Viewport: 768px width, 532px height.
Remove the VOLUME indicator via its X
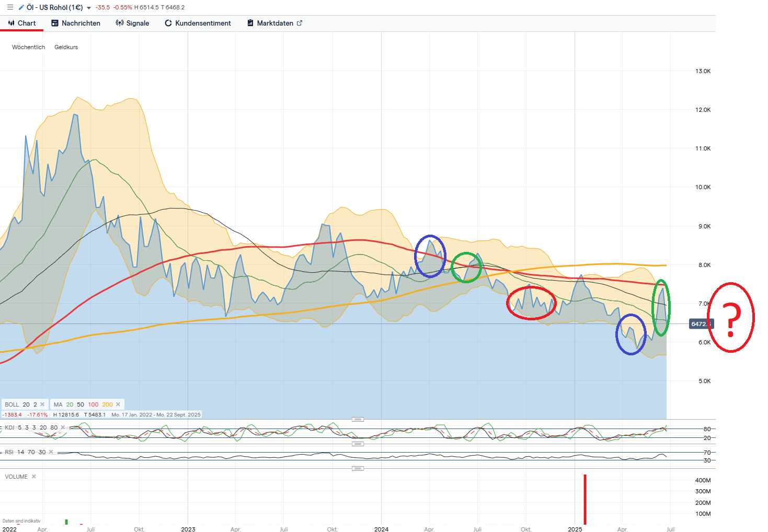click(33, 477)
